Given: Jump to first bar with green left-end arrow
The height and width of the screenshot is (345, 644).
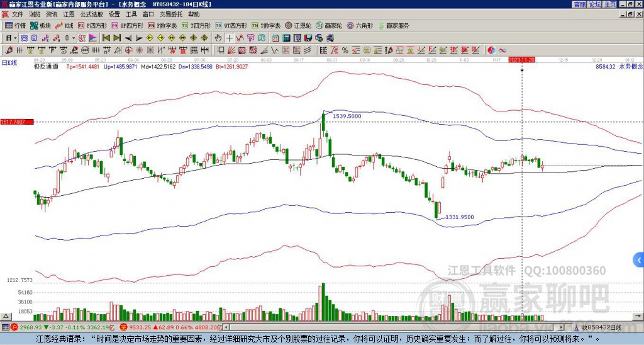Looking at the screenshot, I should 106,38.
